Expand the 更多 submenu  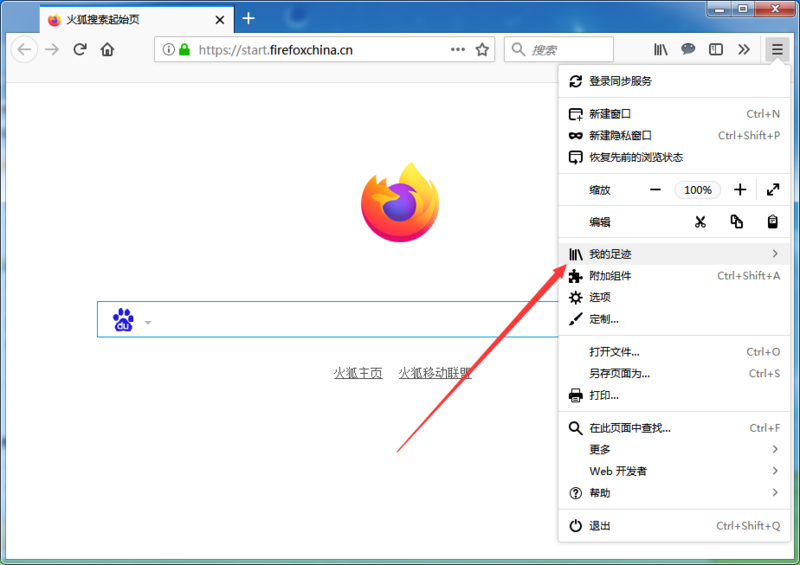[674, 449]
